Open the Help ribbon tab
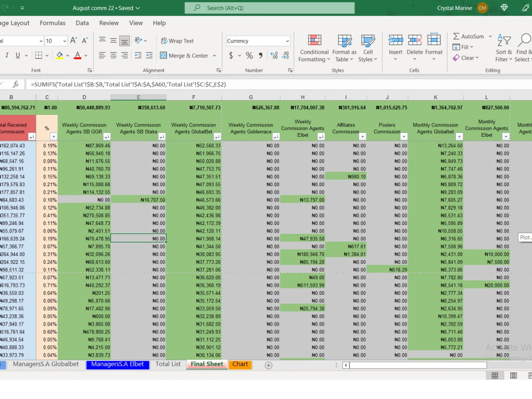532x399 pixels. click(159, 23)
